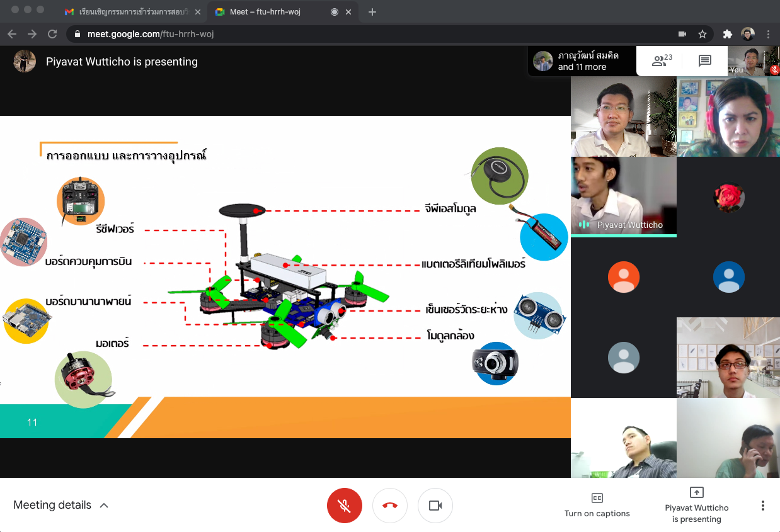Turn on the camera
780x532 pixels.
coord(435,506)
